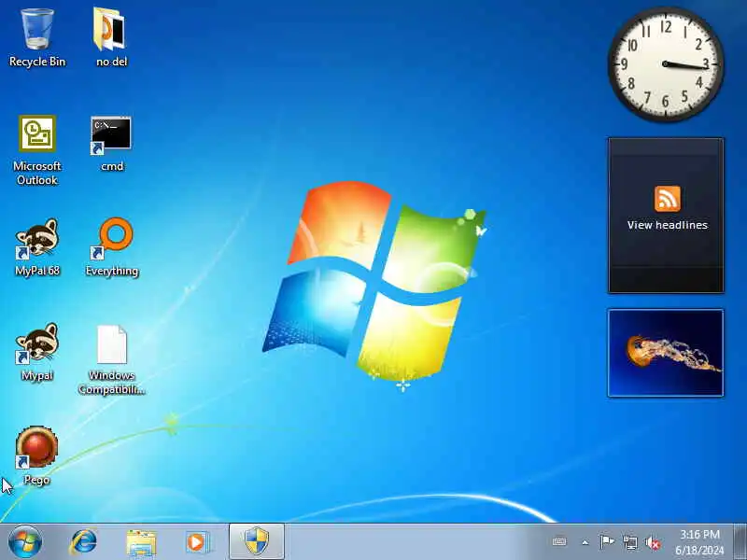Viewport: 747px width, 560px height.
Task: Show hidden tray icons arrow
Action: click(585, 542)
